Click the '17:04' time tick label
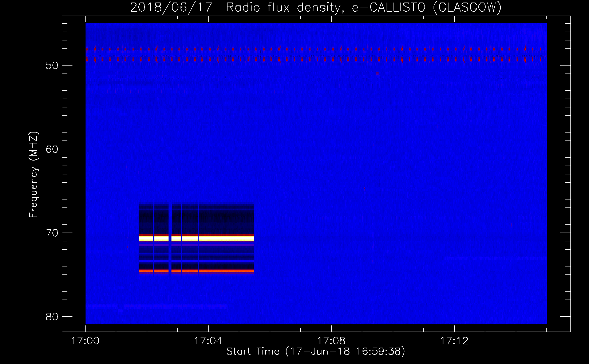Viewport: 589px width, 364px height. [208, 341]
